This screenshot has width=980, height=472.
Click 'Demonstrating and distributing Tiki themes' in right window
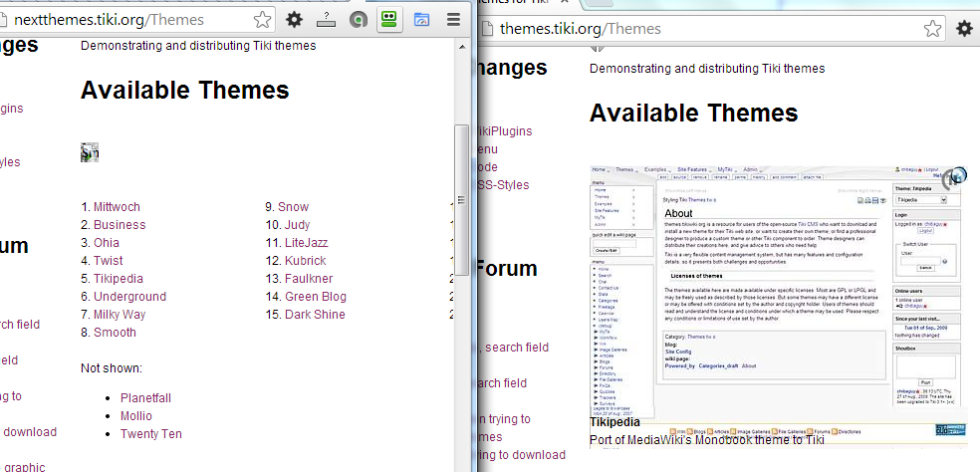[707, 69]
